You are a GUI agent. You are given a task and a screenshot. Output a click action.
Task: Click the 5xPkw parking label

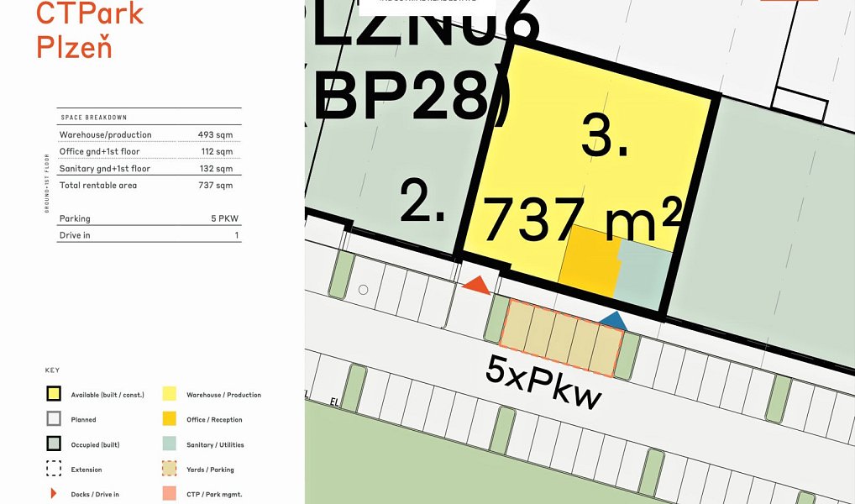pyautogui.click(x=543, y=383)
